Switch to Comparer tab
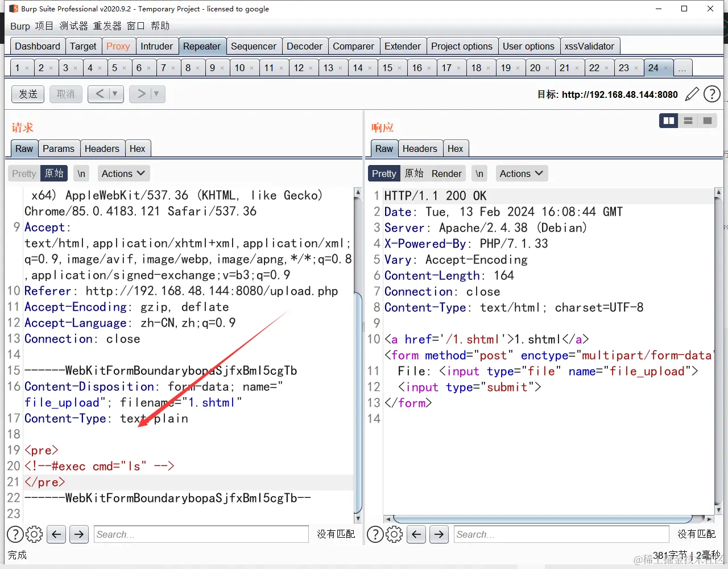Viewport: 728px width, 569px height. click(x=353, y=46)
